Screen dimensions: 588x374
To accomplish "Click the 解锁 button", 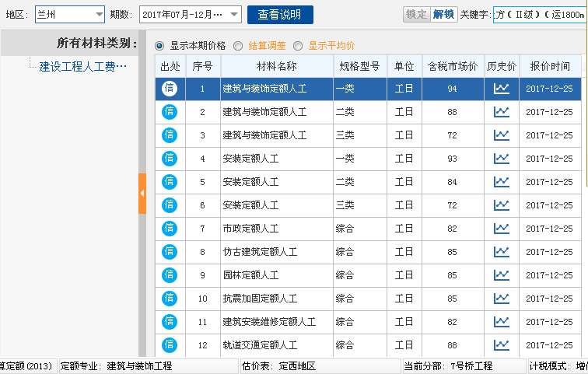I will click(x=443, y=15).
